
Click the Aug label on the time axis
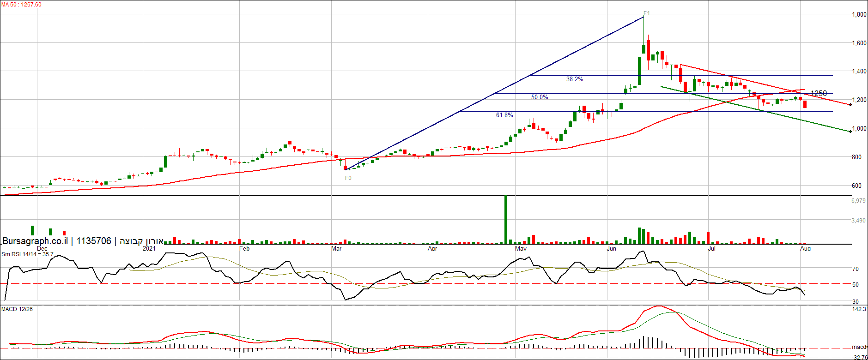tap(805, 249)
